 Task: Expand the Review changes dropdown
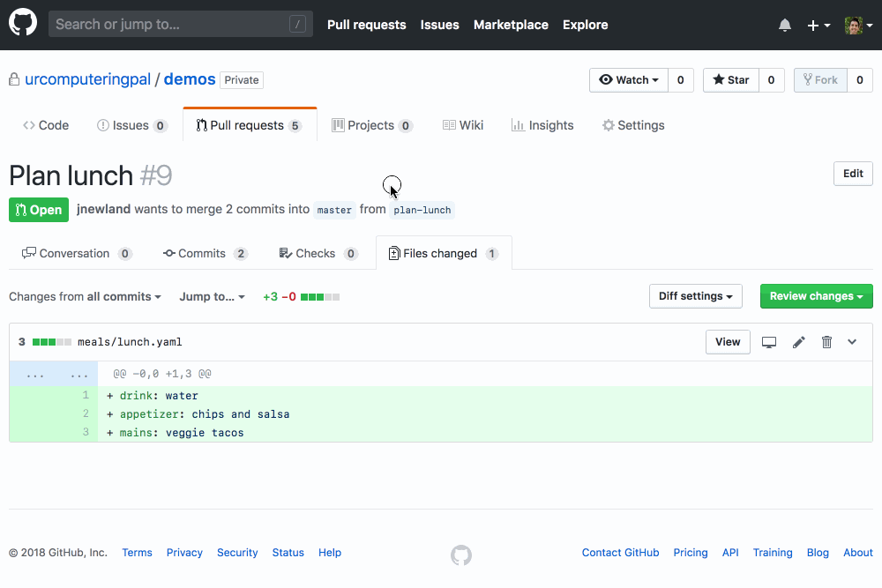coord(816,296)
